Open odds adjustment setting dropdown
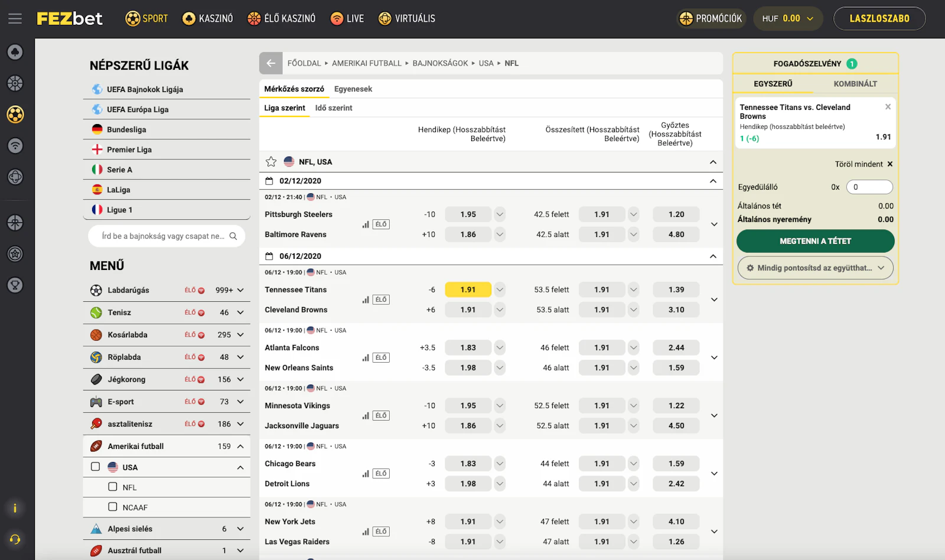The image size is (945, 560). point(815,268)
